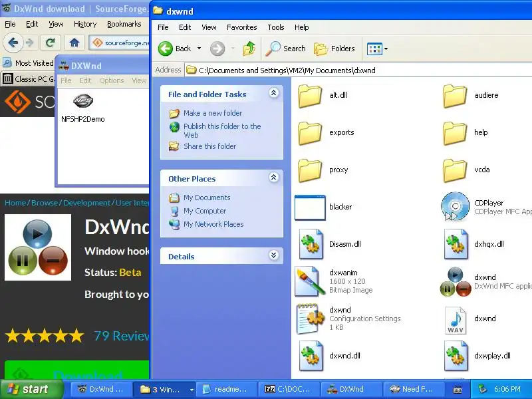532x399 pixels.
Task: Open the History menu in the browser
Action: tap(85, 24)
